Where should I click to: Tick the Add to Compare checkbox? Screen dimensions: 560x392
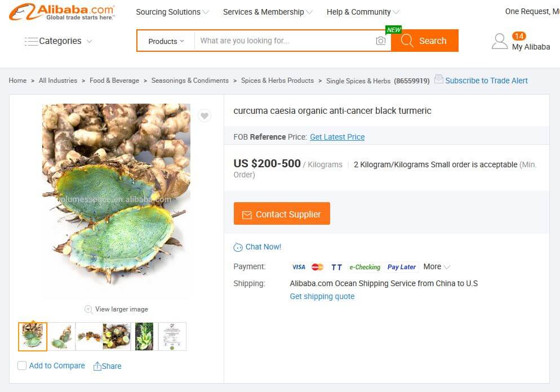coord(22,366)
